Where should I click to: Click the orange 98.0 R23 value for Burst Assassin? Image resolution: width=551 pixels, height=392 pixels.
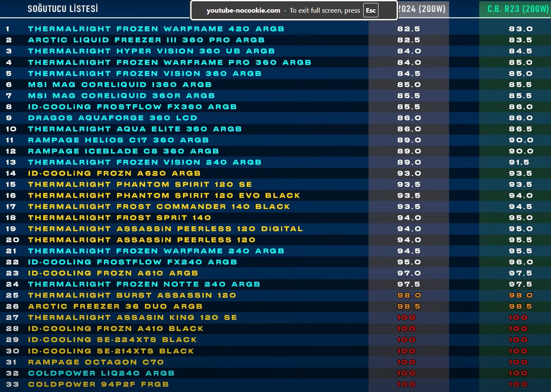pos(521,295)
